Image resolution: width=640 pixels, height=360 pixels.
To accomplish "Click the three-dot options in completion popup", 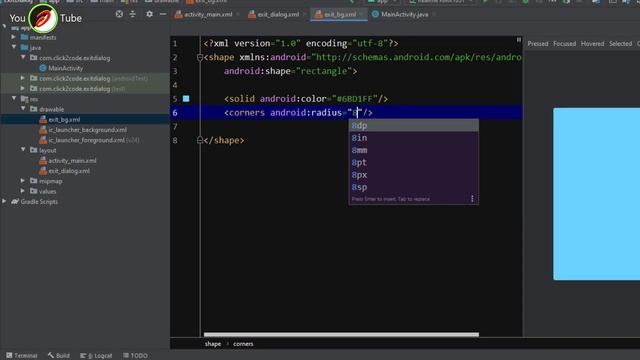I will pyautogui.click(x=472, y=199).
